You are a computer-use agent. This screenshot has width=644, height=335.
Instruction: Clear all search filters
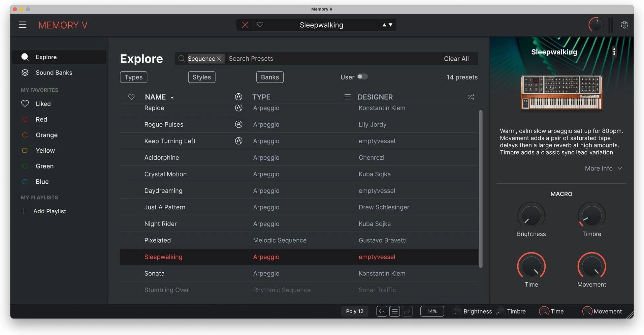pos(456,59)
